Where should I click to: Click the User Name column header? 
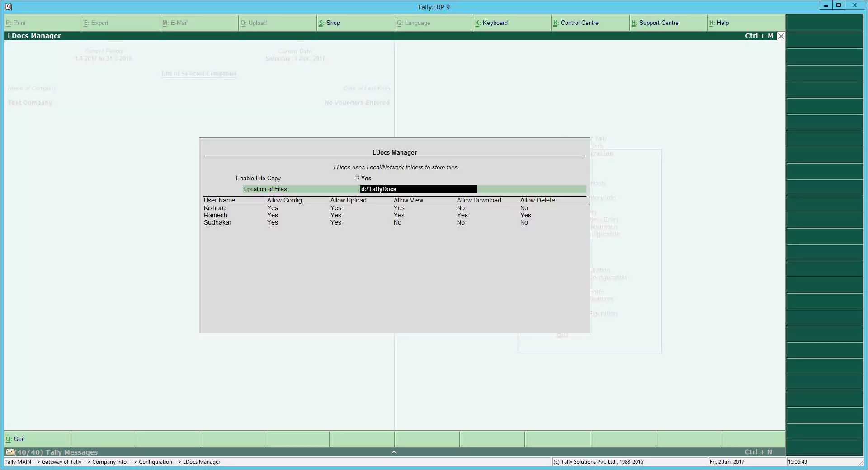click(219, 201)
